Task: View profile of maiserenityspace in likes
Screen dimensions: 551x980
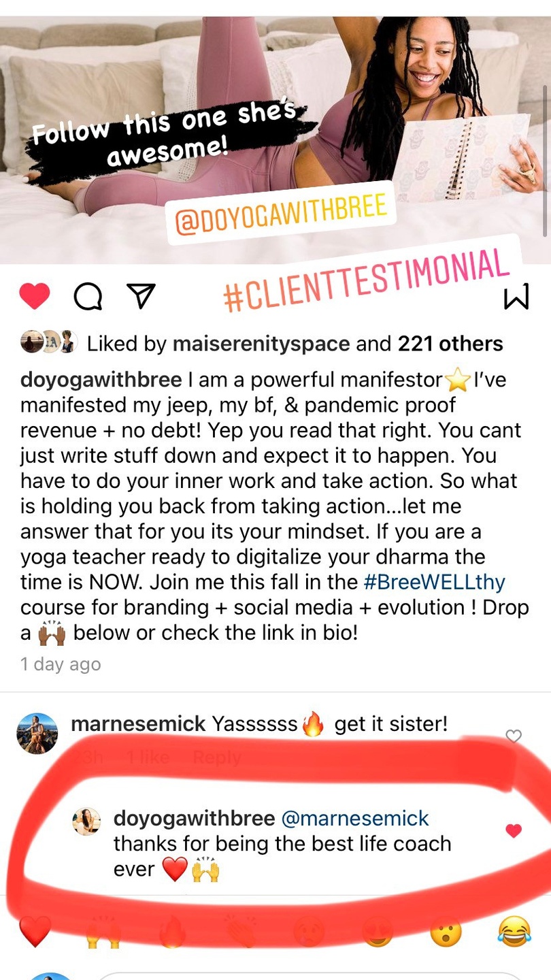Action: point(260,344)
